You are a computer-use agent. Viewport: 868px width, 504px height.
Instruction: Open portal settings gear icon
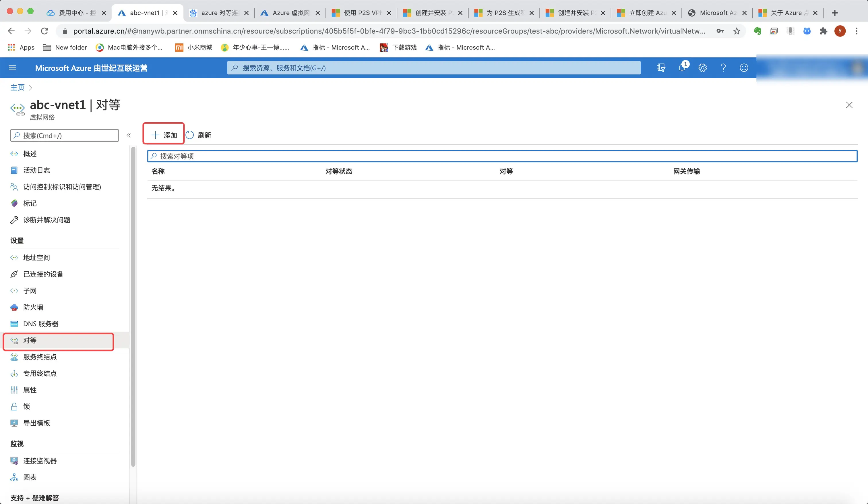tap(702, 67)
